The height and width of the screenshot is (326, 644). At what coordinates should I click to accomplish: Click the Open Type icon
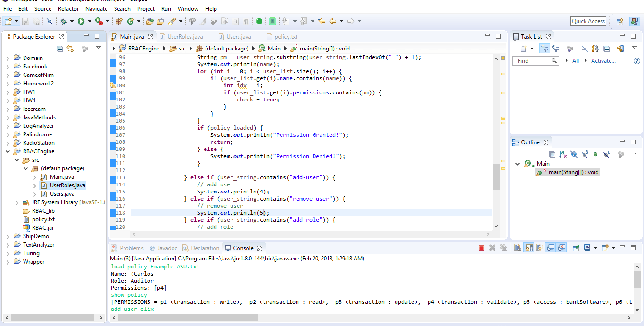pos(149,21)
